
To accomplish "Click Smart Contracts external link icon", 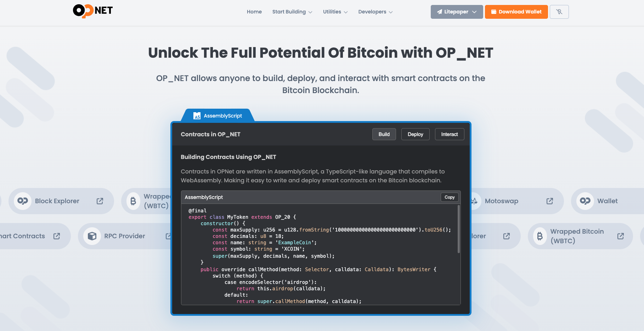I will coord(57,236).
